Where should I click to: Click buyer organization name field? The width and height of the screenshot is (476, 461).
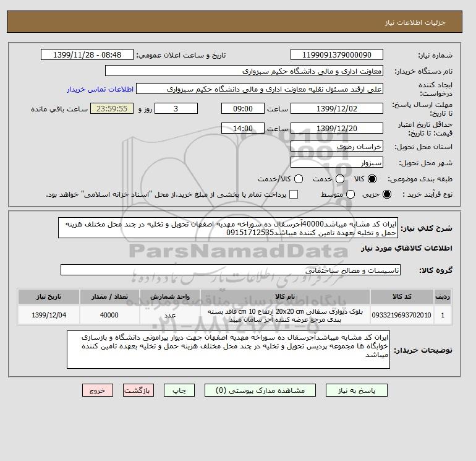point(244,71)
